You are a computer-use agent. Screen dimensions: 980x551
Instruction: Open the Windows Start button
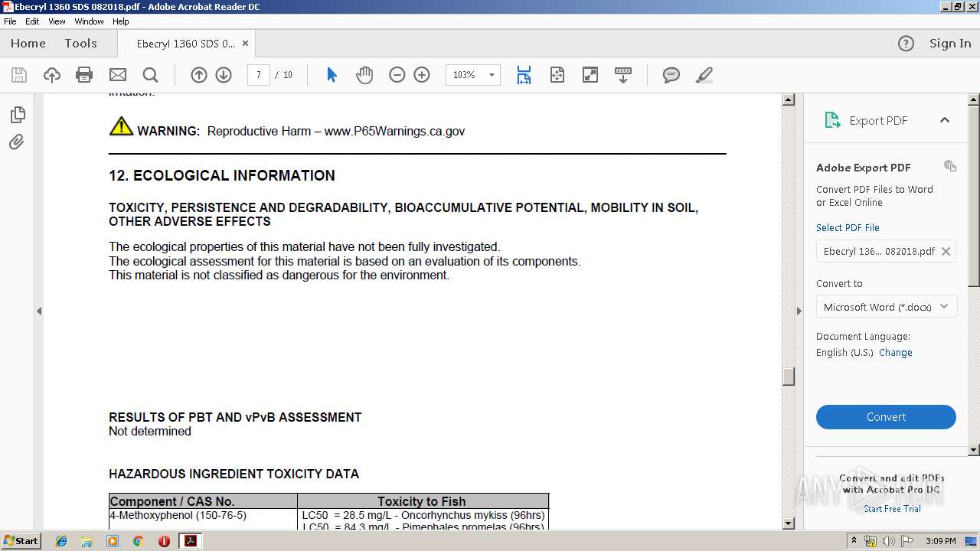(x=21, y=541)
